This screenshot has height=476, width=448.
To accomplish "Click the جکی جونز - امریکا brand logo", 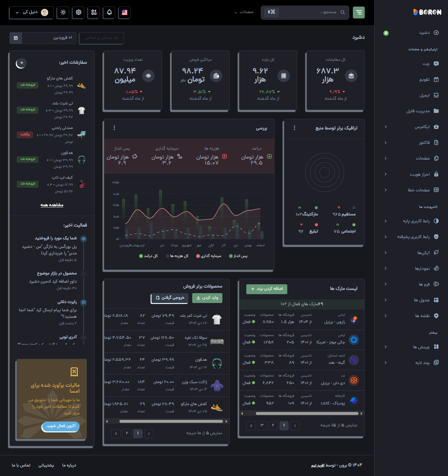I will click(x=354, y=340).
